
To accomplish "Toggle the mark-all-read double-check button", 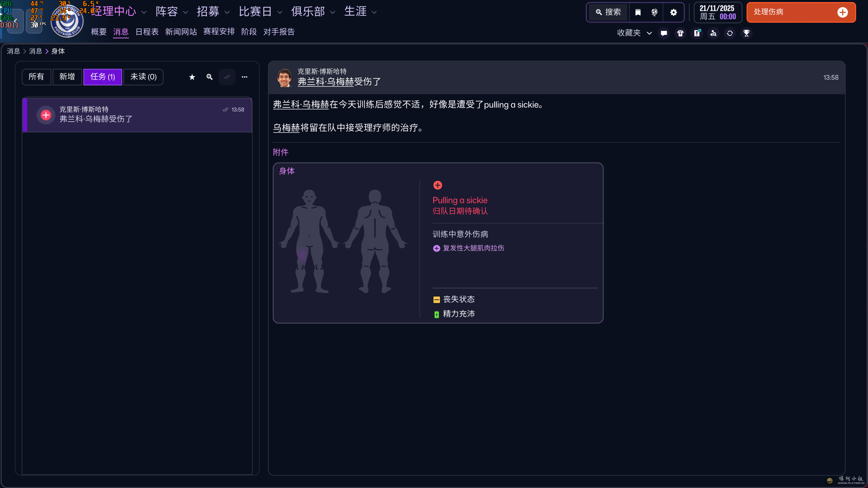I will click(x=227, y=77).
